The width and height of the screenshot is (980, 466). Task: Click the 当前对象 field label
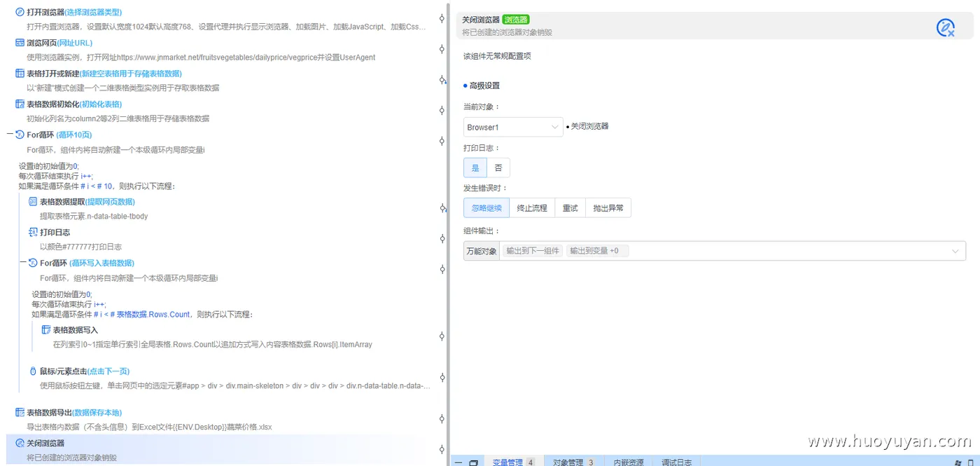pos(482,107)
